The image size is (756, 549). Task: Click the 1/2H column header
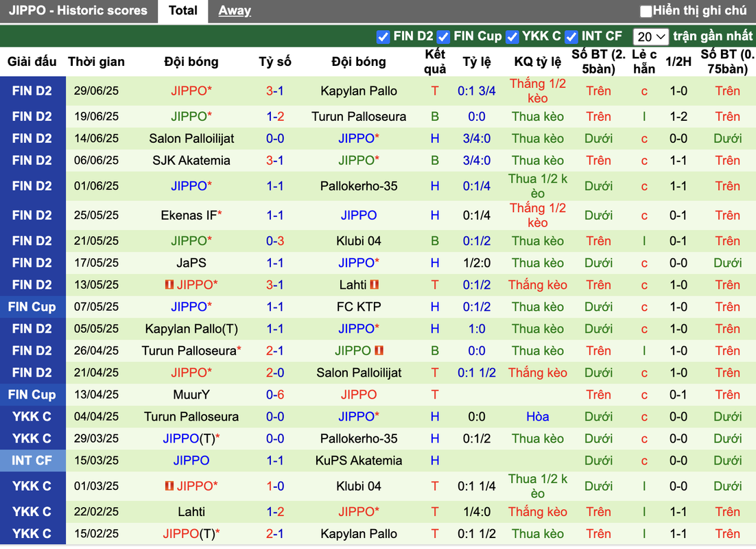pos(678,62)
